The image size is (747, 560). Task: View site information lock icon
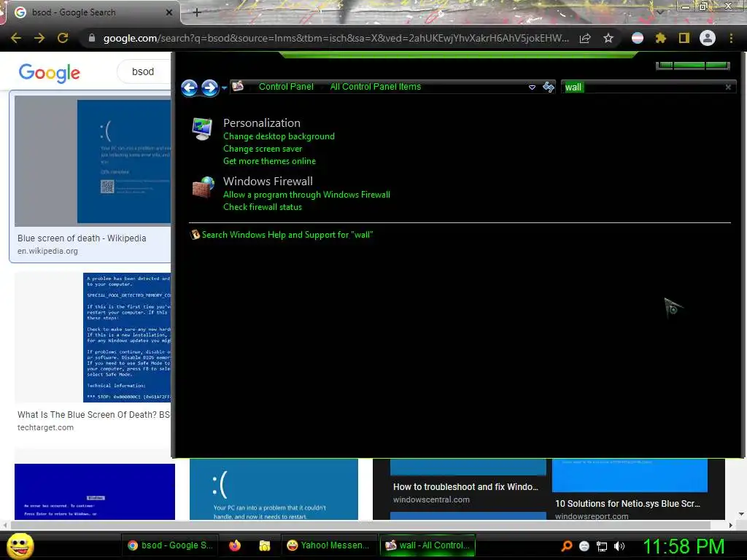click(92, 38)
